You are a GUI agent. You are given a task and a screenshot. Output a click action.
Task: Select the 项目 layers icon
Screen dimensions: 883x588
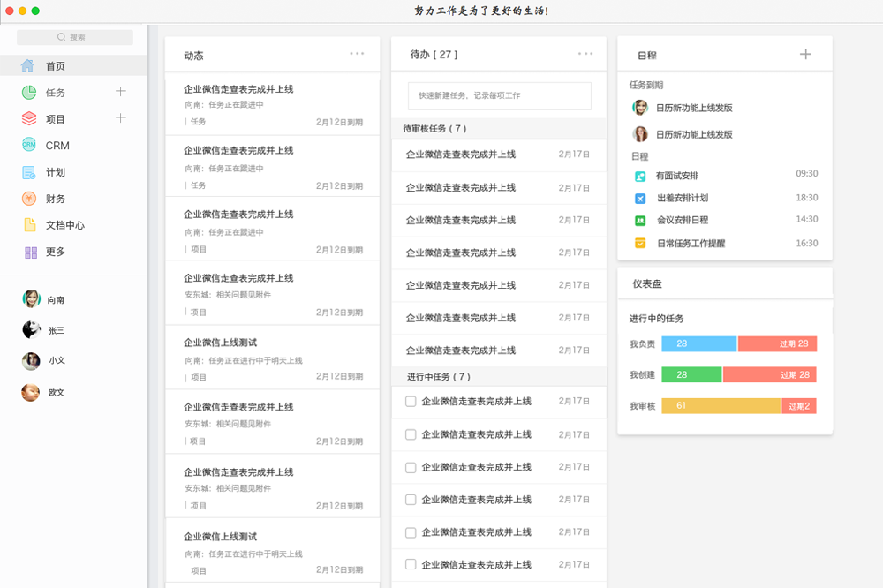click(x=29, y=118)
